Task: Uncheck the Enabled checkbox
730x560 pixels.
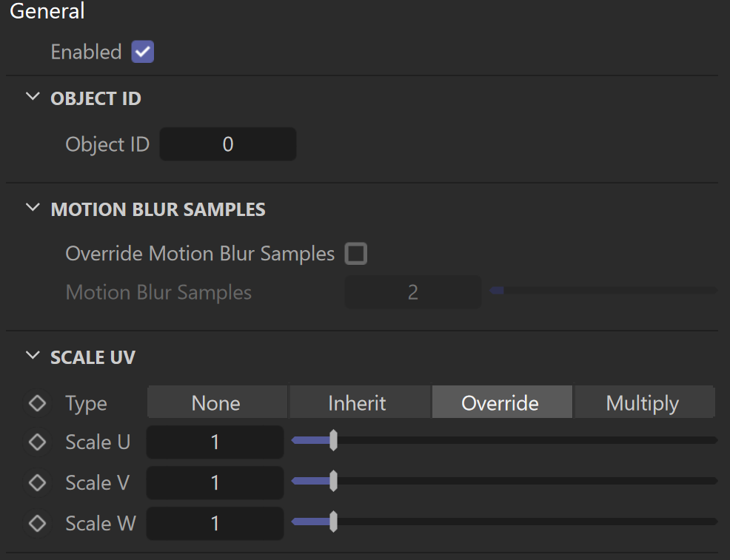Action: [x=142, y=52]
